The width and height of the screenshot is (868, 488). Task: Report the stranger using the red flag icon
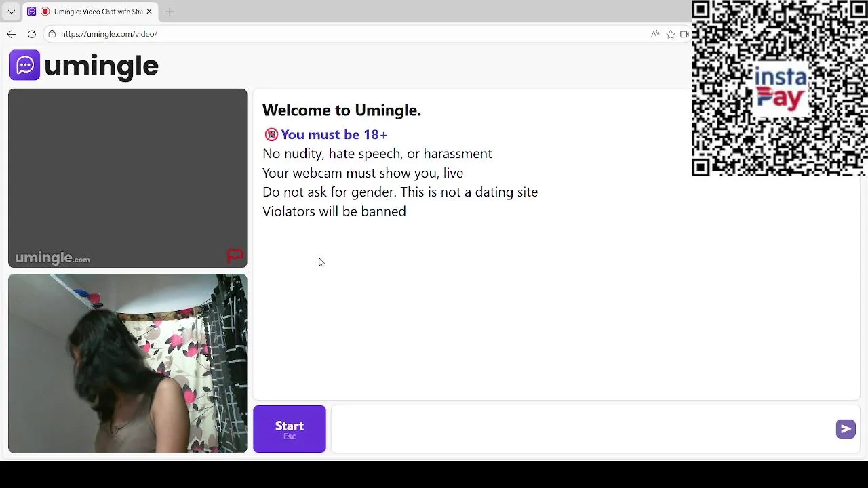[x=235, y=256]
